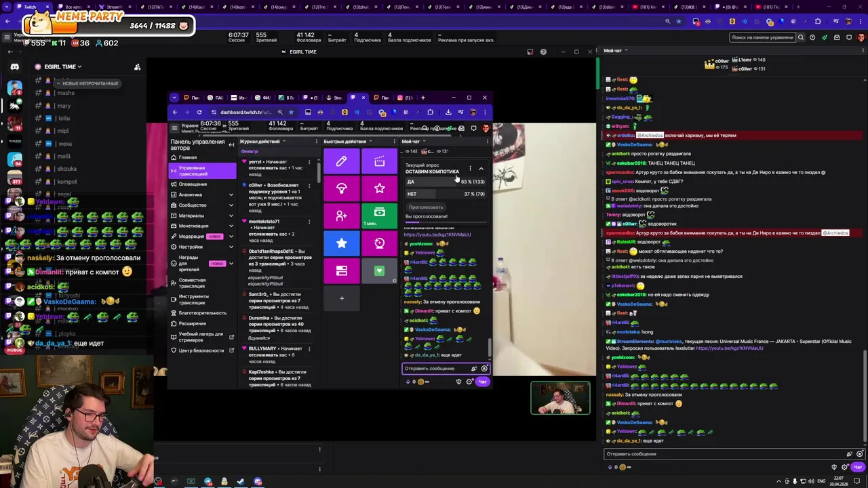This screenshot has height=488, width=868.
Task: Click the pencil edit quick action tile
Action: [341, 161]
